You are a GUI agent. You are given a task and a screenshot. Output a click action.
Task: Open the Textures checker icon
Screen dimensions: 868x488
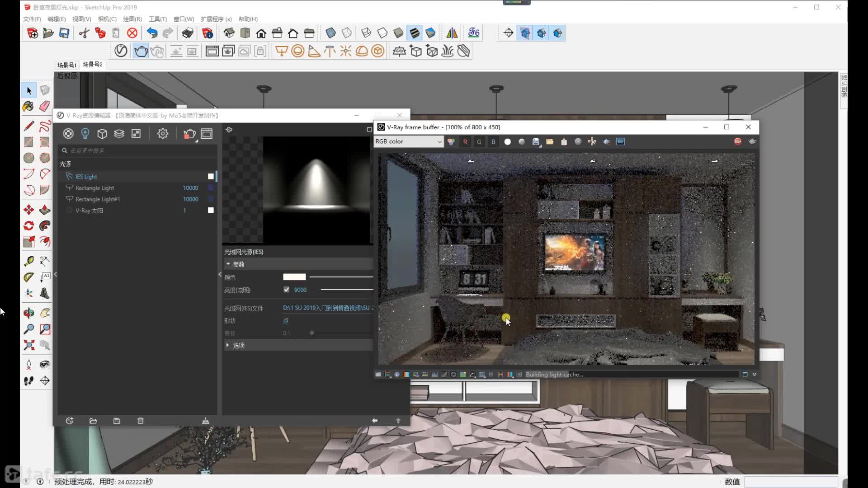pos(136,134)
